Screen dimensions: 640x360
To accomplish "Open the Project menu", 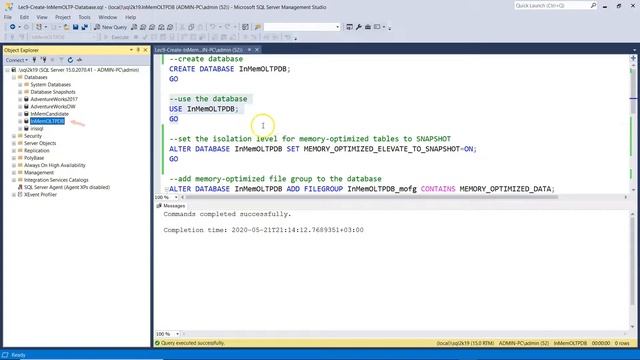I will pos(63,17).
